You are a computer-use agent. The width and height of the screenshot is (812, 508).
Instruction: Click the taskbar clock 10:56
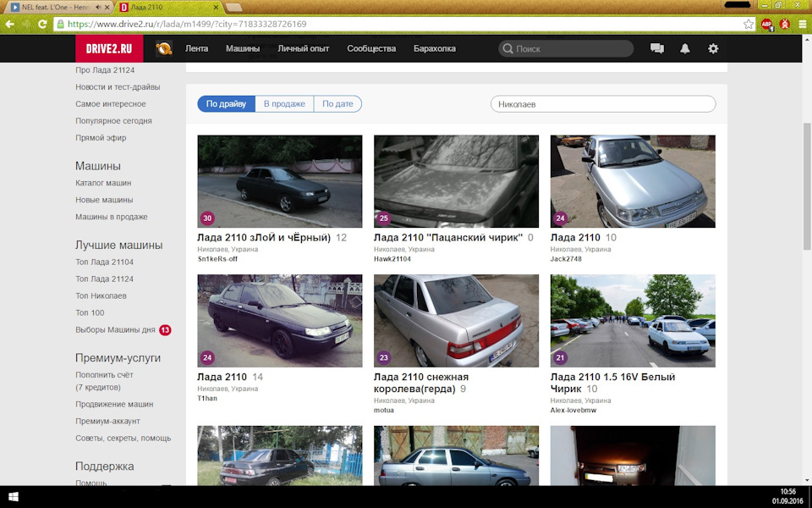coord(787,491)
